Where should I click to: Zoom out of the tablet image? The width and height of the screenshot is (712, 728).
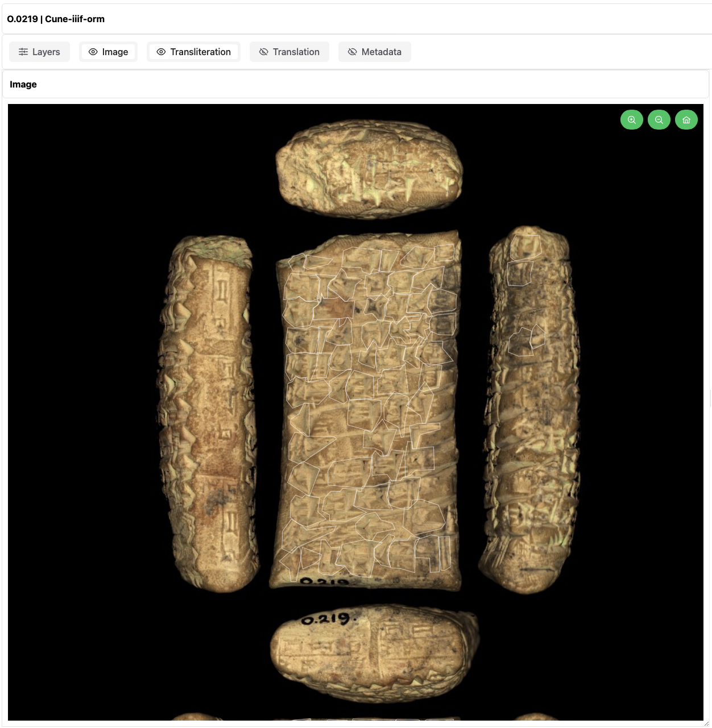[x=659, y=120]
